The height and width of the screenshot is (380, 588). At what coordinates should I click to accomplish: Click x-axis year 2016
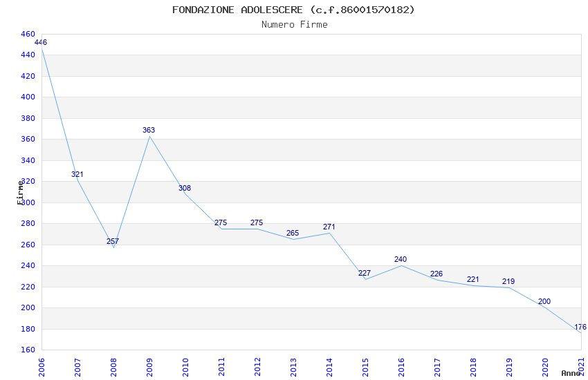tap(402, 367)
